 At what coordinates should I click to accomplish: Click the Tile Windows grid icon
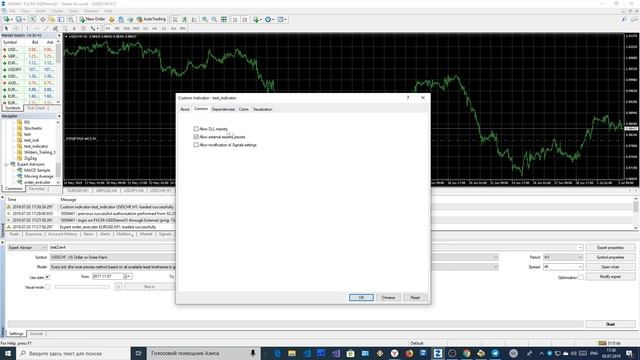[x=224, y=19]
